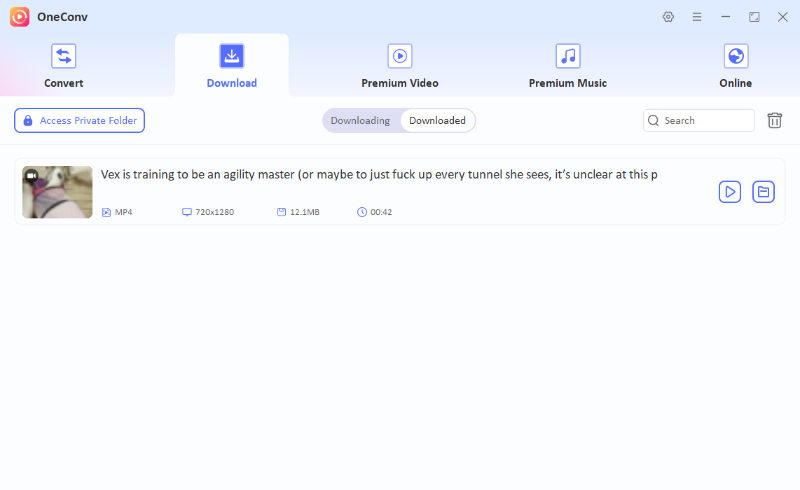
Task: Click the OneConv app logo
Action: point(20,17)
